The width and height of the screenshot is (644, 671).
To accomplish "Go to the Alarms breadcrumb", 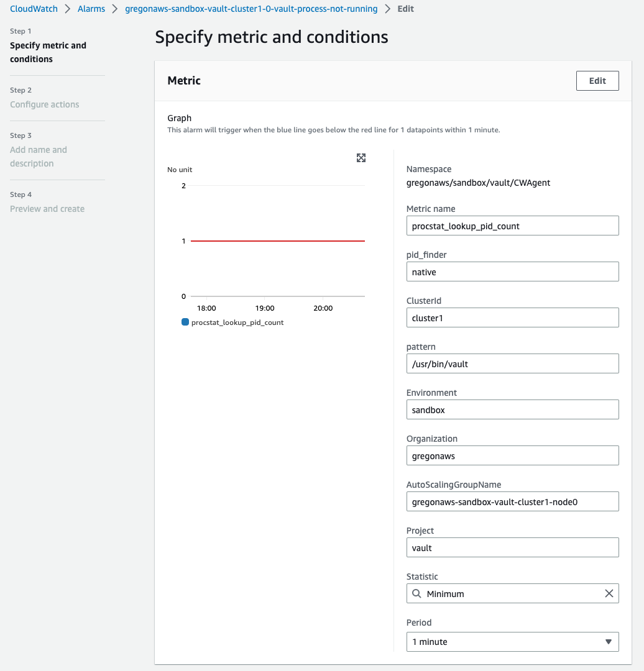I will 91,9.
